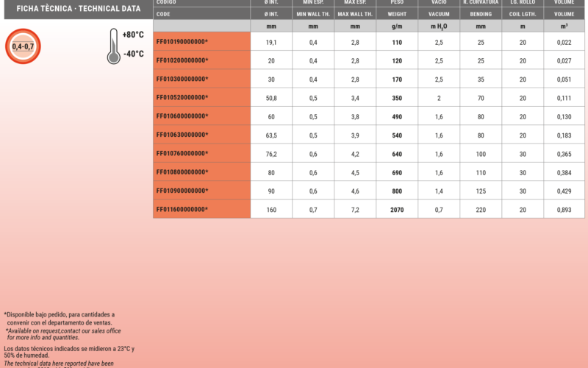Select the -40°C minimum temperature label
Viewport: 588px width, 368px height.
133,54
